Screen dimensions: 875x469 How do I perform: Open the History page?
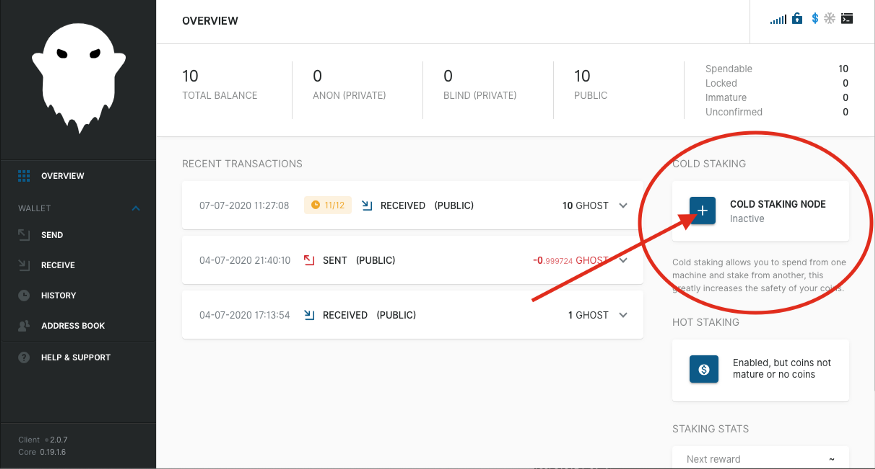[58, 295]
